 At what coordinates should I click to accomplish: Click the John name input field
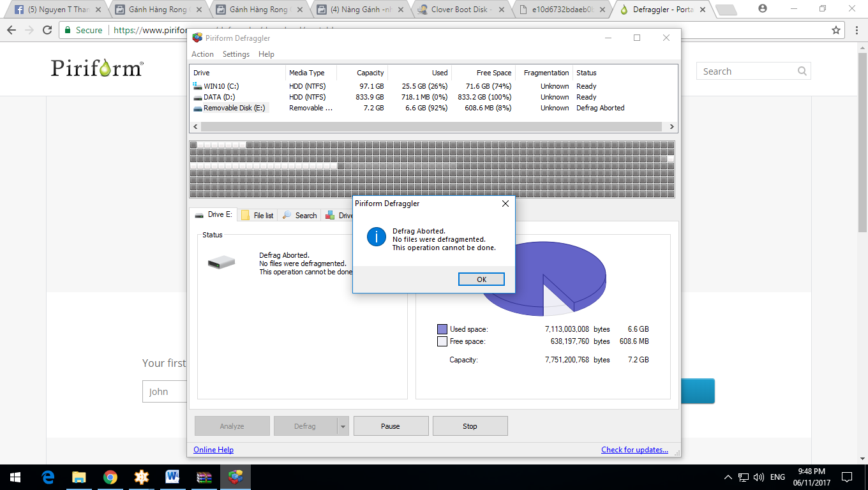coord(165,392)
